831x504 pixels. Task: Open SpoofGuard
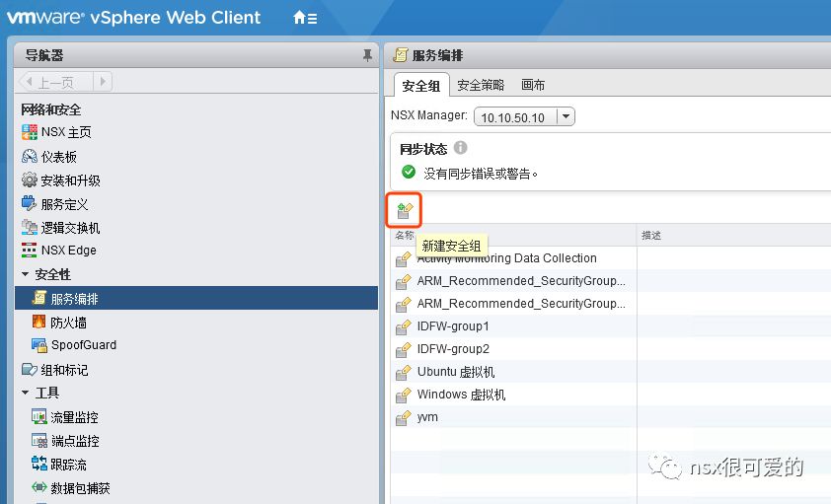[84, 345]
